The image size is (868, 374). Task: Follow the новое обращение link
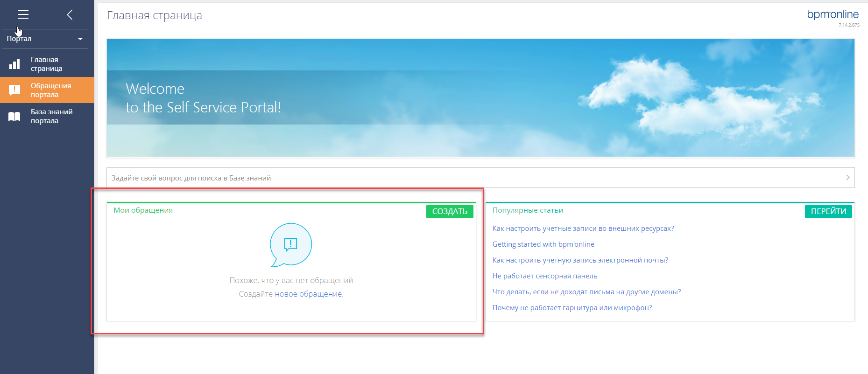308,294
